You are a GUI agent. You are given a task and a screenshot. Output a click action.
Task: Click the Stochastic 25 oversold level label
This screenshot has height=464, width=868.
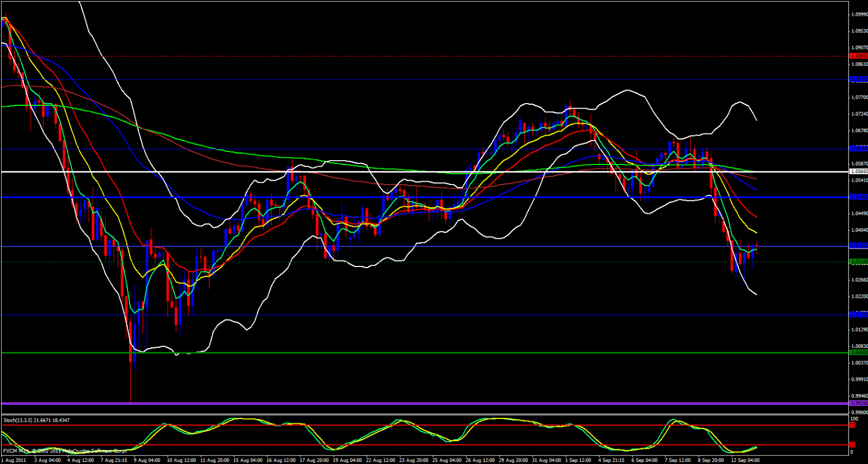(853, 444)
